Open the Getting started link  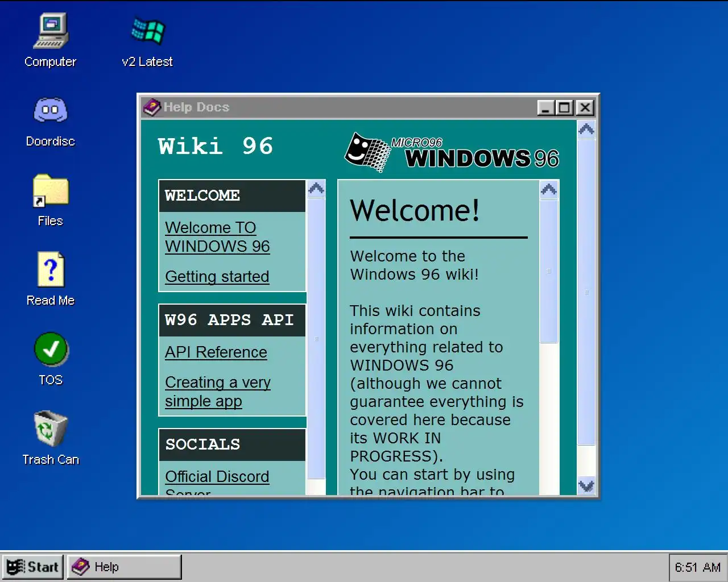pyautogui.click(x=217, y=277)
